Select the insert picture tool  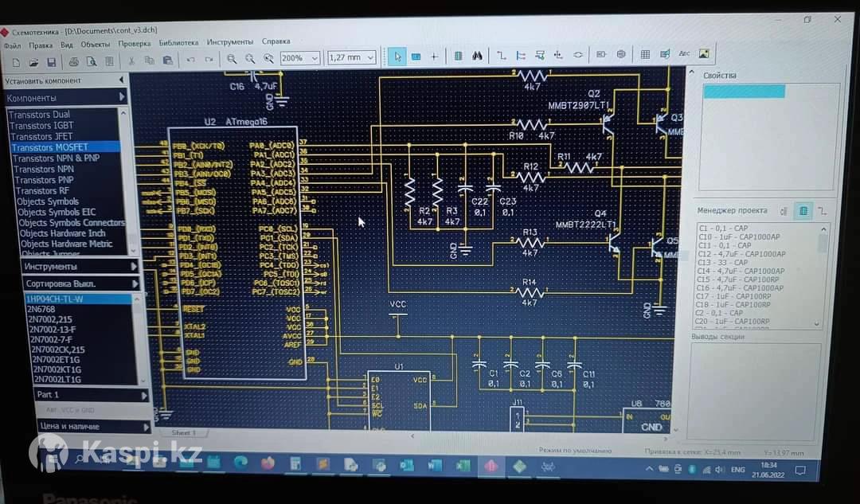[x=704, y=53]
